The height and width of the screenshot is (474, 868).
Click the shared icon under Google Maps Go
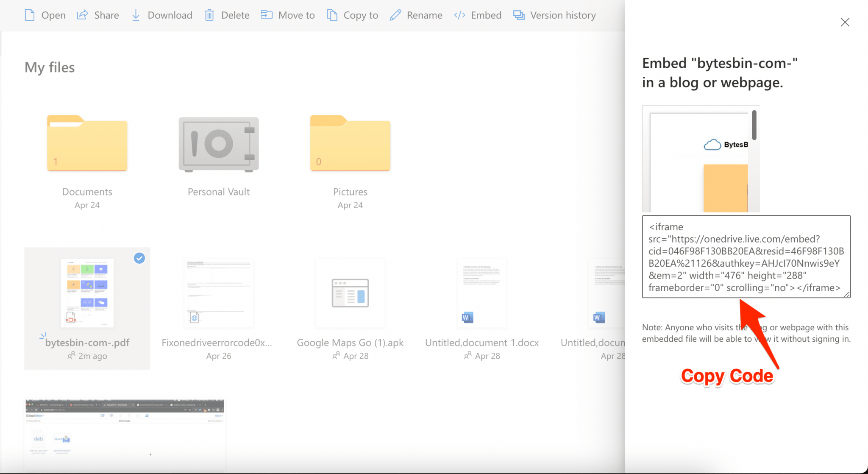click(336, 355)
